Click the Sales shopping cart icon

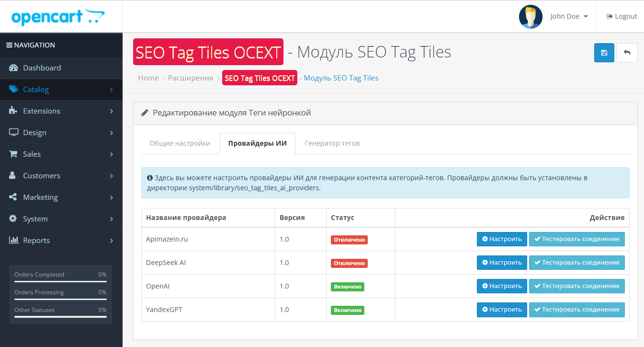(x=13, y=154)
